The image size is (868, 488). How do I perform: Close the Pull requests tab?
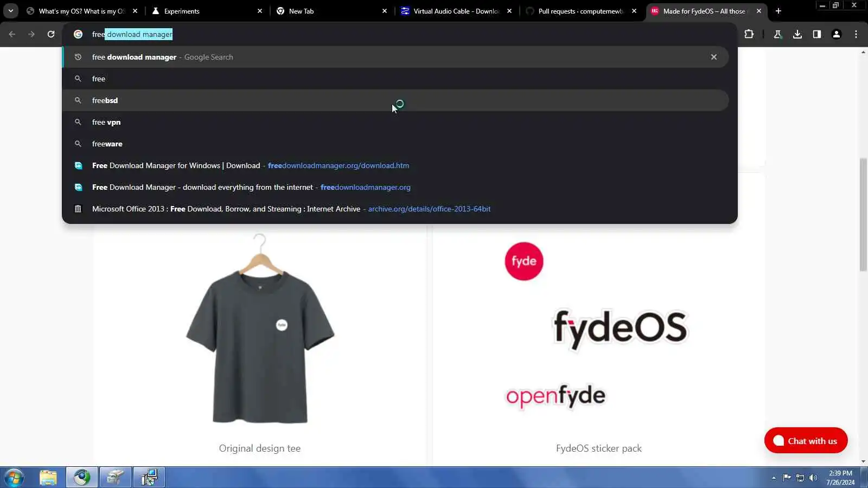634,11
